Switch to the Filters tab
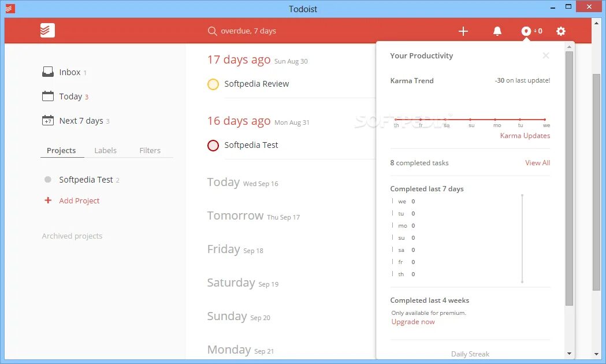 click(x=150, y=150)
